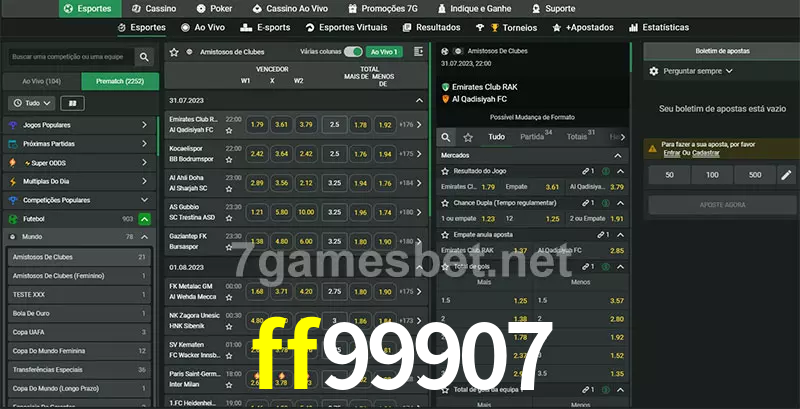This screenshot has width=800, height=409.
Task: Collapse the Futebol sport section
Action: [145, 218]
